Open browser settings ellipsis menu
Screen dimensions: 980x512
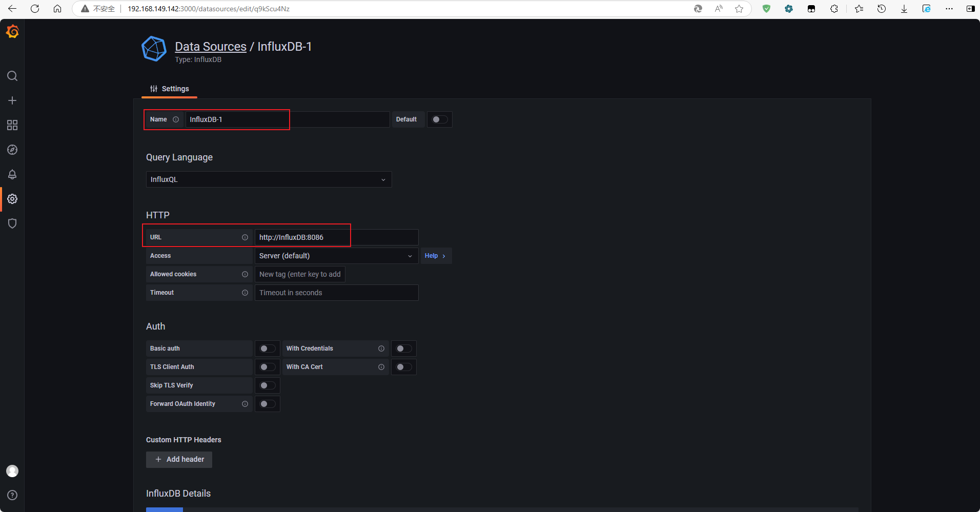[x=949, y=9]
